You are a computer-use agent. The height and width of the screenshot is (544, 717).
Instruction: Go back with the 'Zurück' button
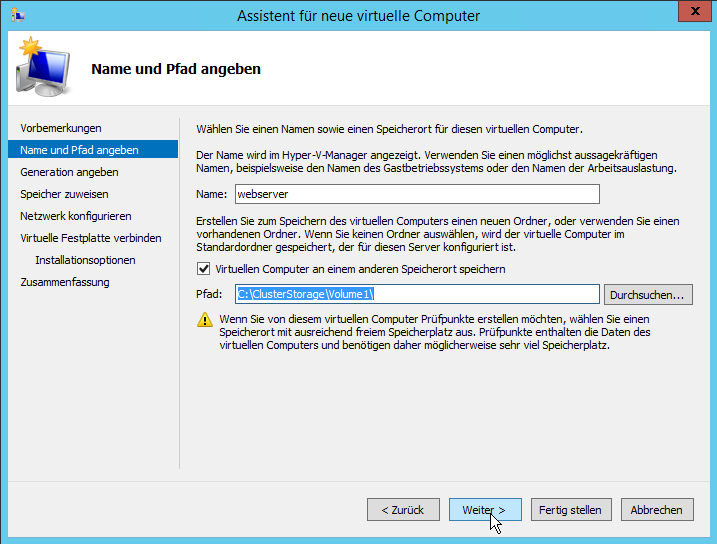pyautogui.click(x=403, y=510)
